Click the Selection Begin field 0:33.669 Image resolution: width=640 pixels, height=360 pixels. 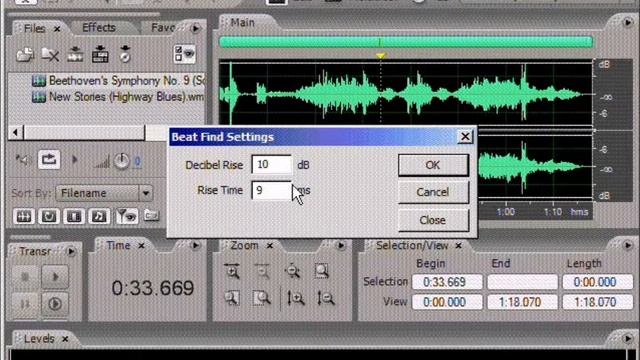click(447, 282)
